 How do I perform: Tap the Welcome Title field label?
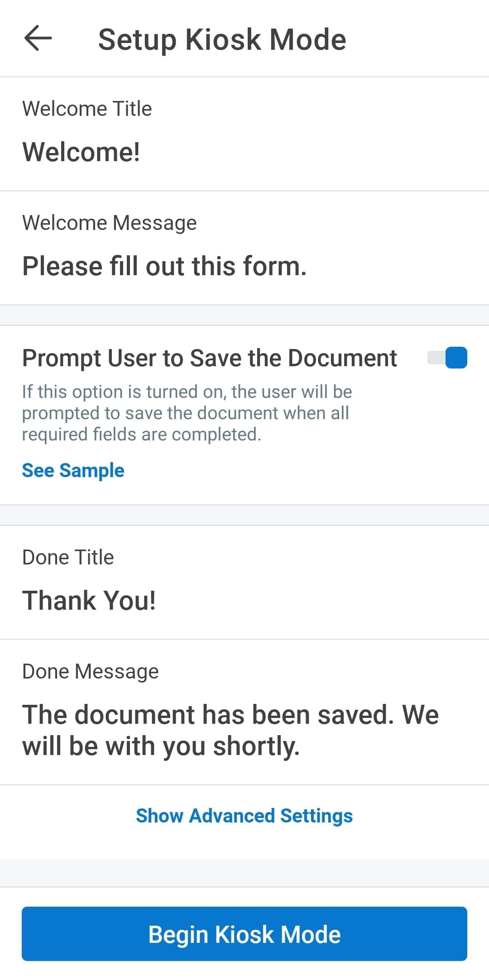tap(87, 109)
